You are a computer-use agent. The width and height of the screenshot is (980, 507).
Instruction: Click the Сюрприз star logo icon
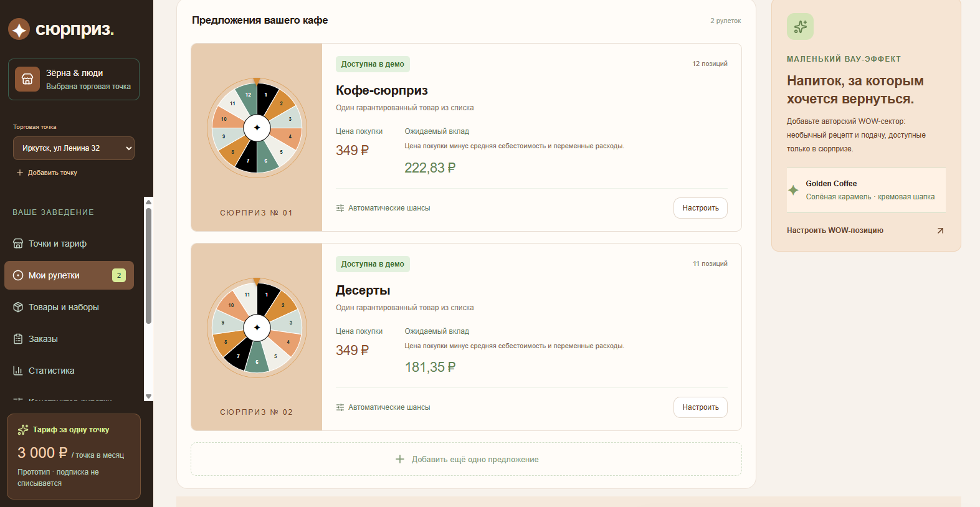click(19, 29)
